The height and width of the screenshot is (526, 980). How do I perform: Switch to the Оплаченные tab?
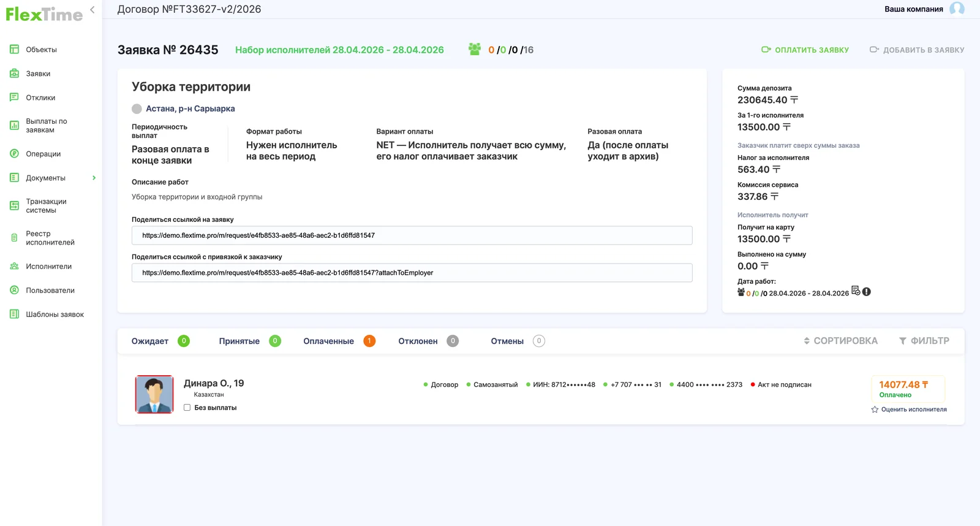339,341
